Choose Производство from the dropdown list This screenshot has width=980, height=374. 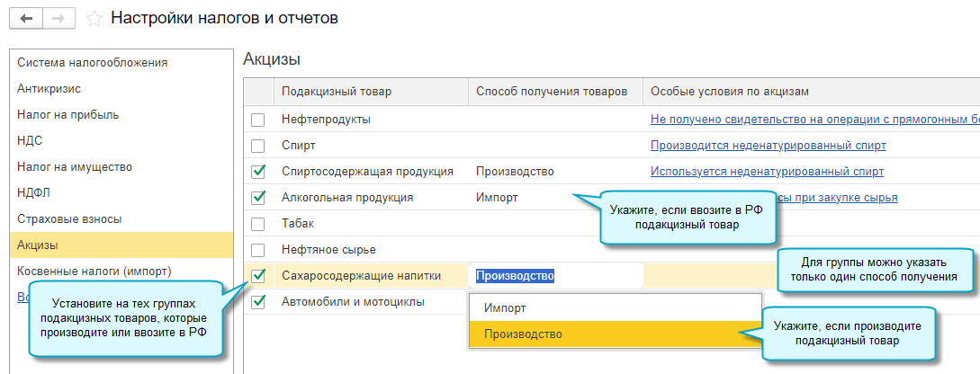click(x=523, y=334)
